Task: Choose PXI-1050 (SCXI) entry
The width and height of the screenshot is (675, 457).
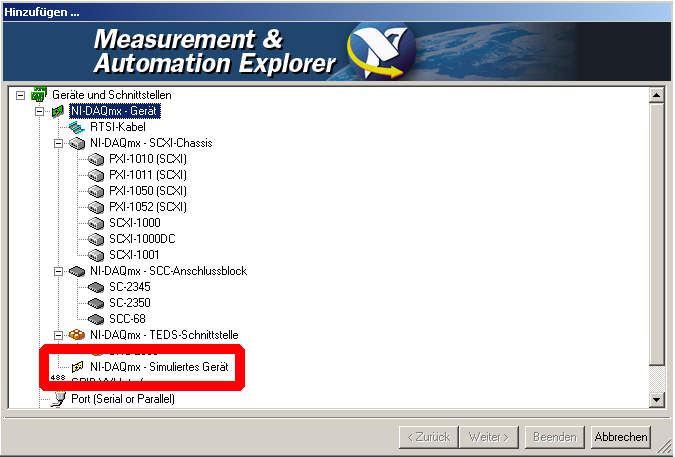Action: [148, 191]
